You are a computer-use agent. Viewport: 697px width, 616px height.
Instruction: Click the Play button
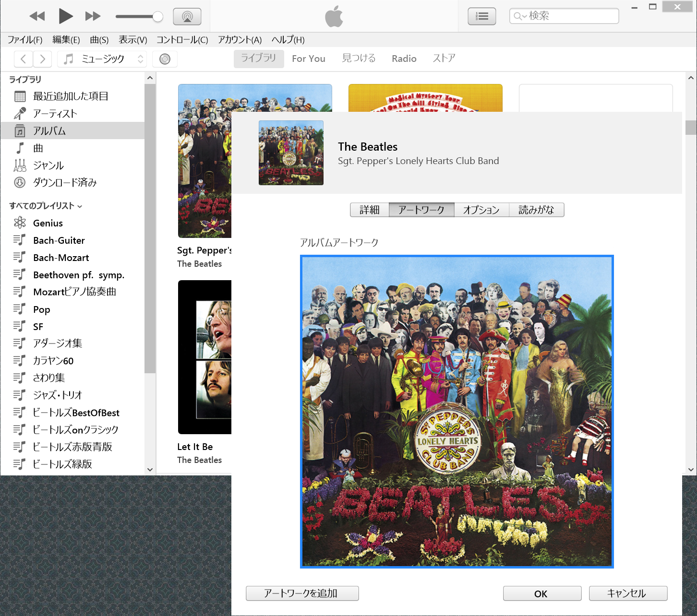[65, 16]
